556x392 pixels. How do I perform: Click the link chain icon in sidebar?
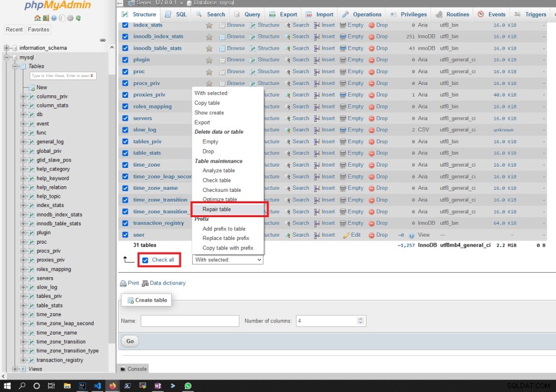102,40
